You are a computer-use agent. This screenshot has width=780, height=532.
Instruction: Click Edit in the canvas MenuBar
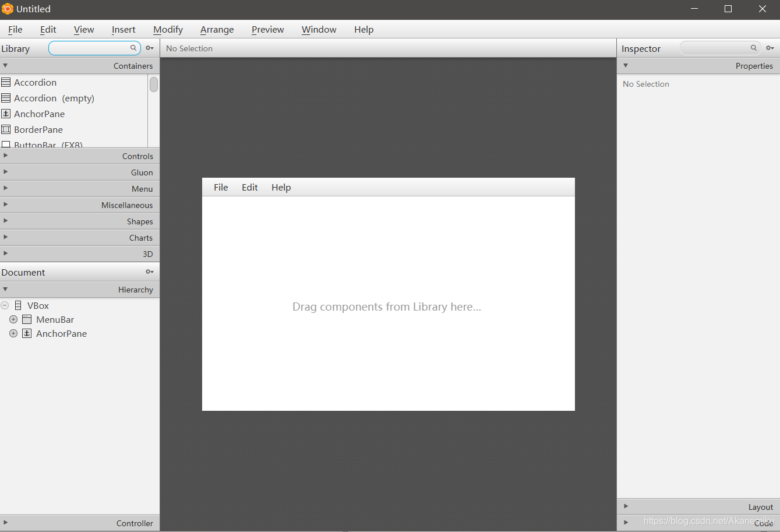pos(250,187)
